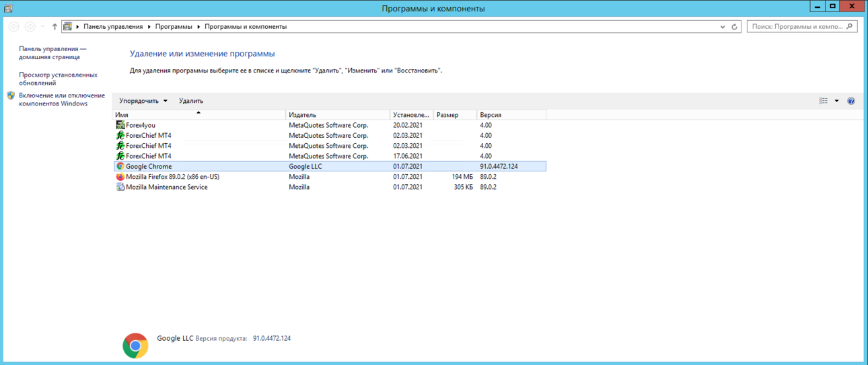Click Google LLC publisher cell

305,166
